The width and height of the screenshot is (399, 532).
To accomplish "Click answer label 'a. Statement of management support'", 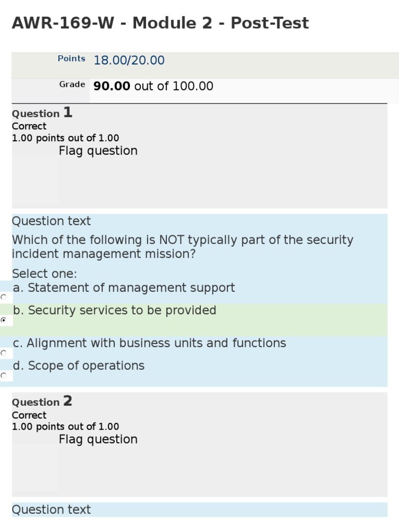I will (124, 288).
